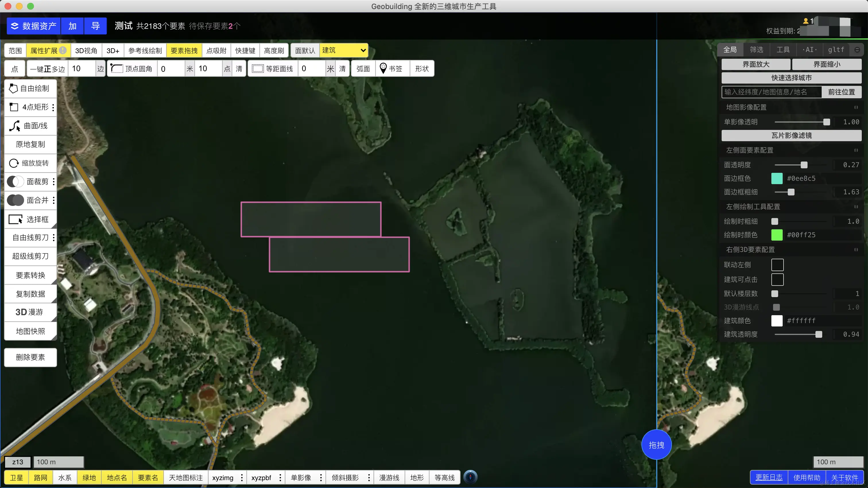868x488 pixels.
Task: Click the go to location button
Action: (841, 92)
